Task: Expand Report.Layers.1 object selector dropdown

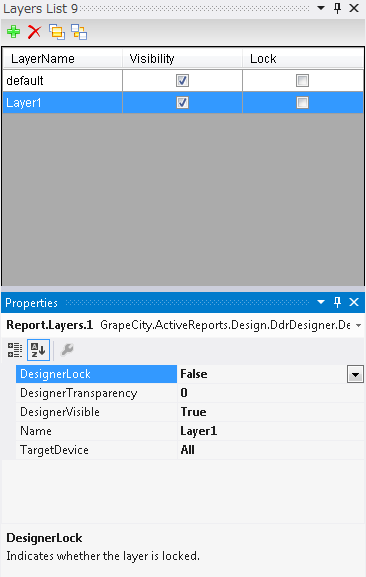Action: click(x=358, y=326)
